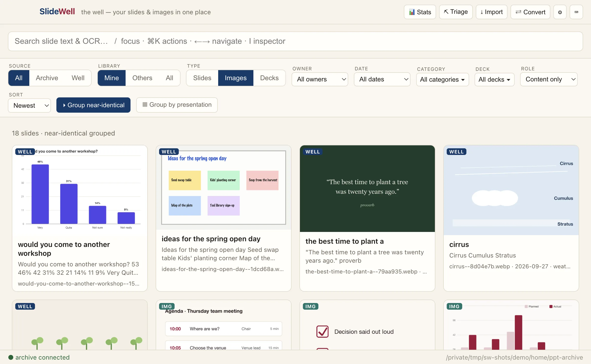Open the Stats panel
This screenshot has width=591, height=364.
pyautogui.click(x=420, y=12)
